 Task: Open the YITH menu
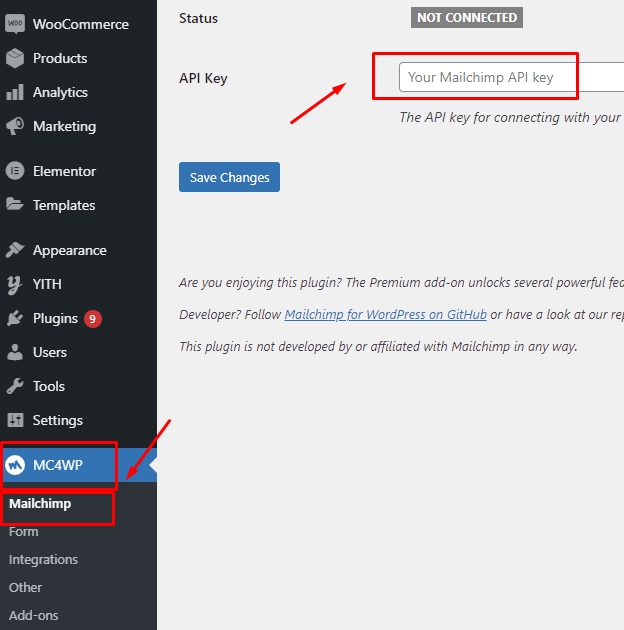(78, 284)
